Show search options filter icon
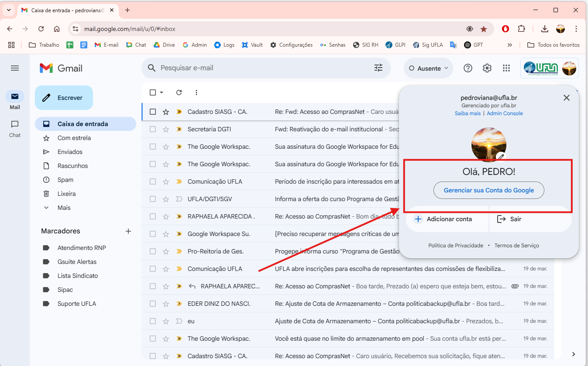This screenshot has height=366, width=588. pyautogui.click(x=378, y=68)
